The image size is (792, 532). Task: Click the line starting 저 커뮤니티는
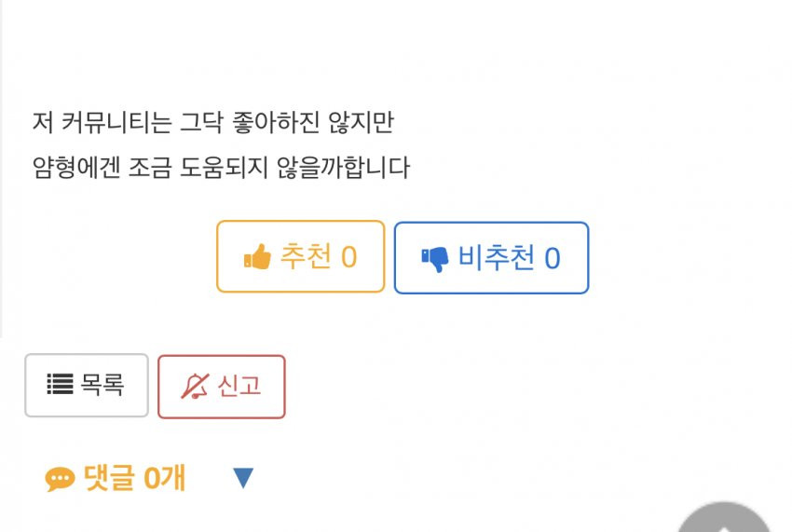212,122
